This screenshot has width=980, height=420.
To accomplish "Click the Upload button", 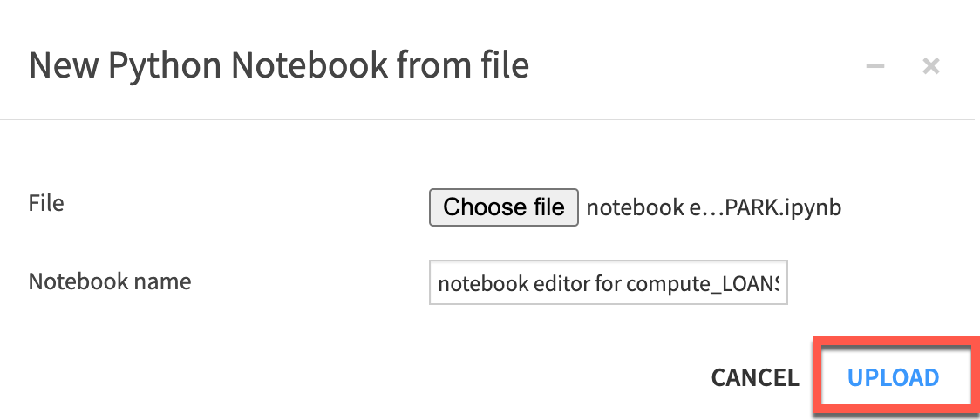I will coord(893,377).
